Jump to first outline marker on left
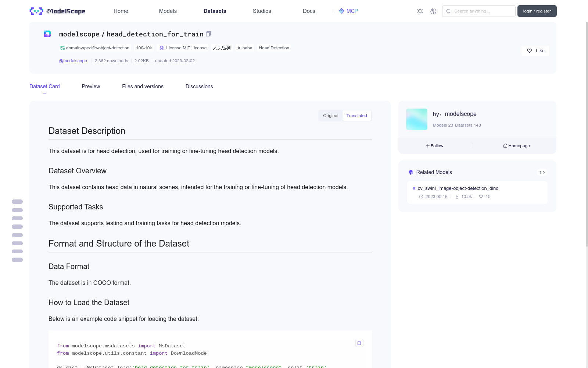This screenshot has height=368, width=588. point(17,202)
